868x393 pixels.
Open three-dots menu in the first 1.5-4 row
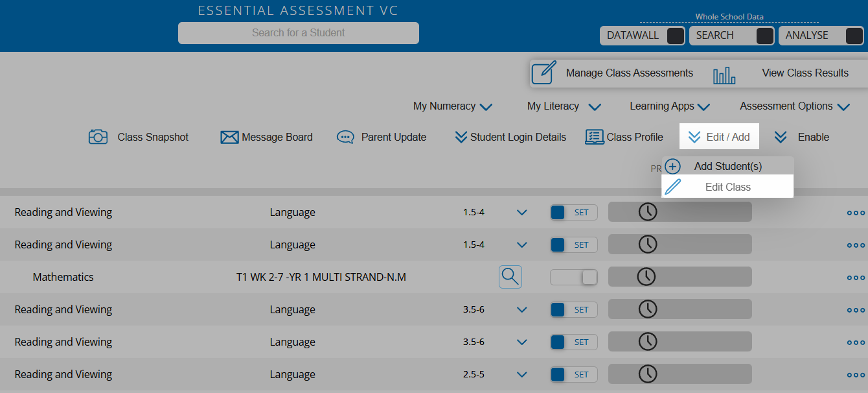coord(856,213)
